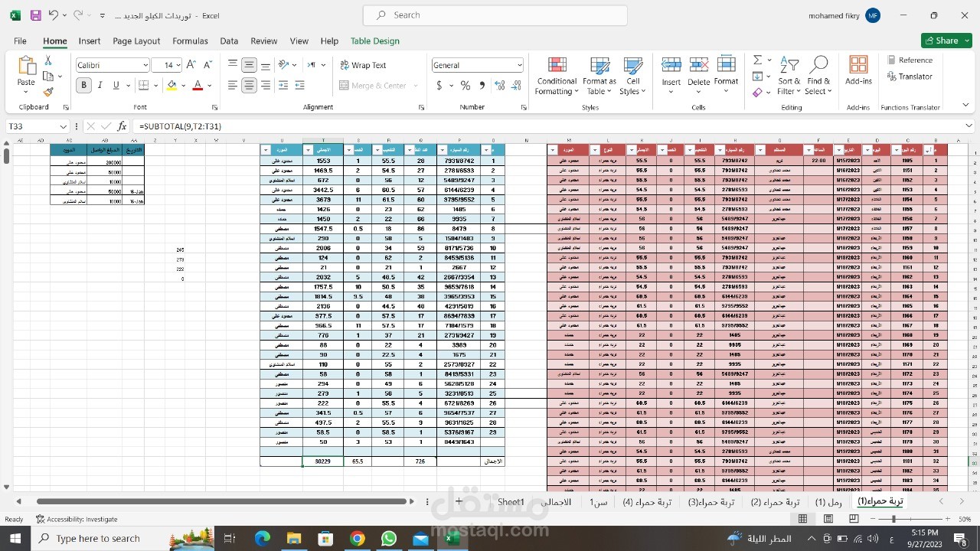Increase font size with the larger A icon
Image resolution: width=980 pixels, height=551 pixels.
click(190, 66)
